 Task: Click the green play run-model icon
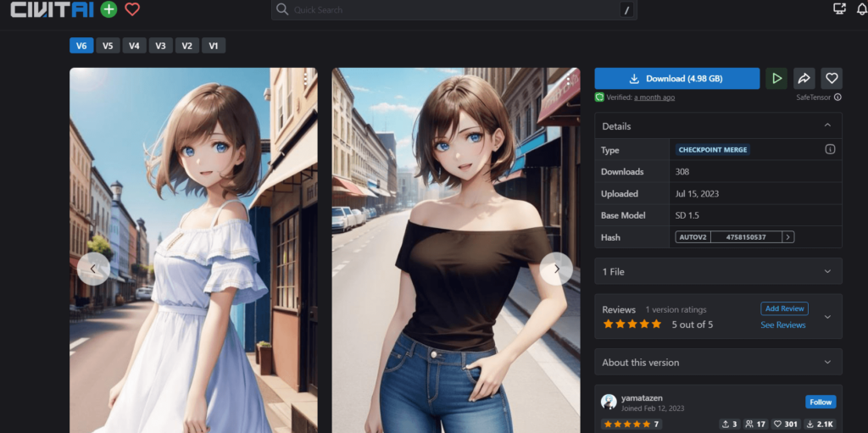tap(776, 78)
